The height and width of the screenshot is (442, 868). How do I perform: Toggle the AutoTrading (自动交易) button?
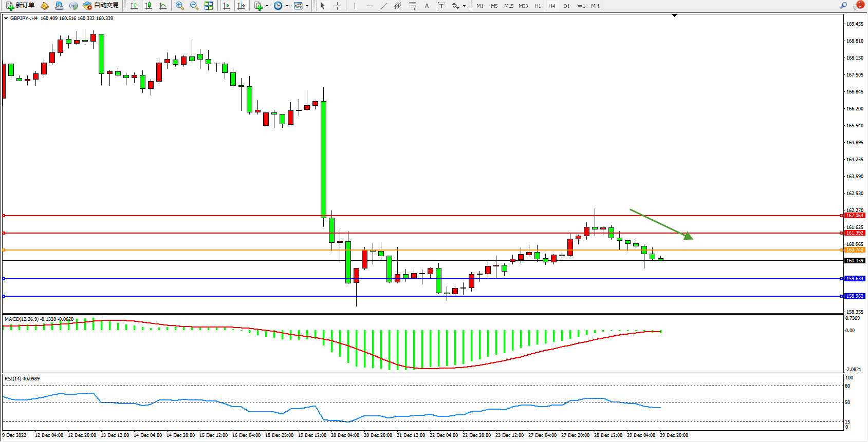click(101, 6)
